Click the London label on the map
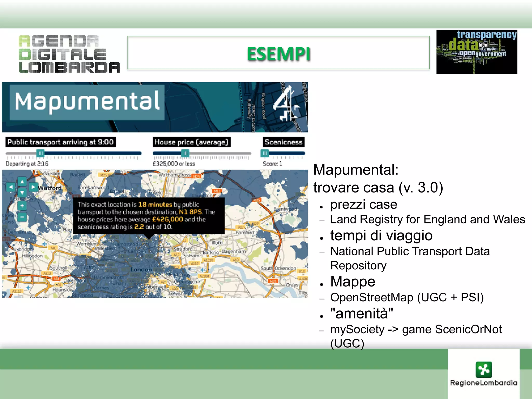Screen dimensions: 532x399 (x=141, y=270)
